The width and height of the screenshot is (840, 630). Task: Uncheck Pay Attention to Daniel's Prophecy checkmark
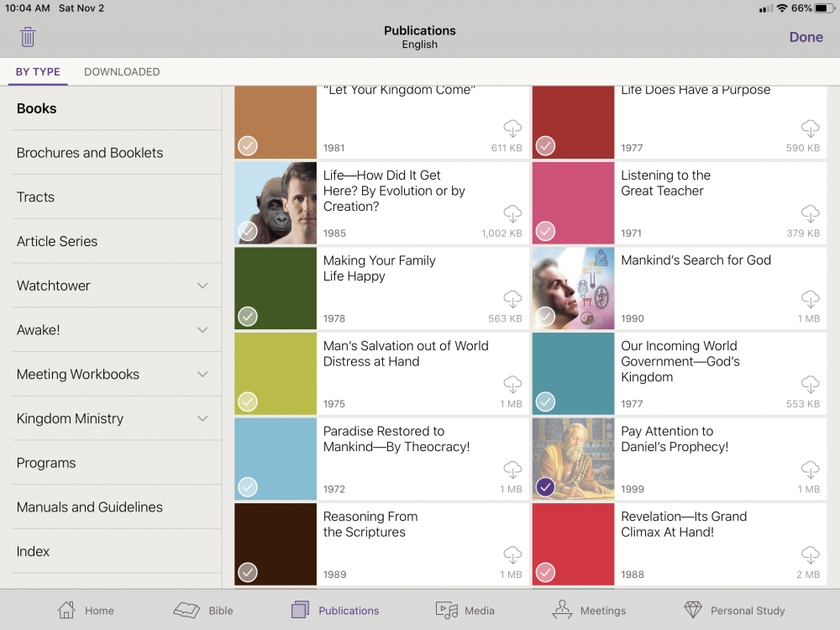545,487
